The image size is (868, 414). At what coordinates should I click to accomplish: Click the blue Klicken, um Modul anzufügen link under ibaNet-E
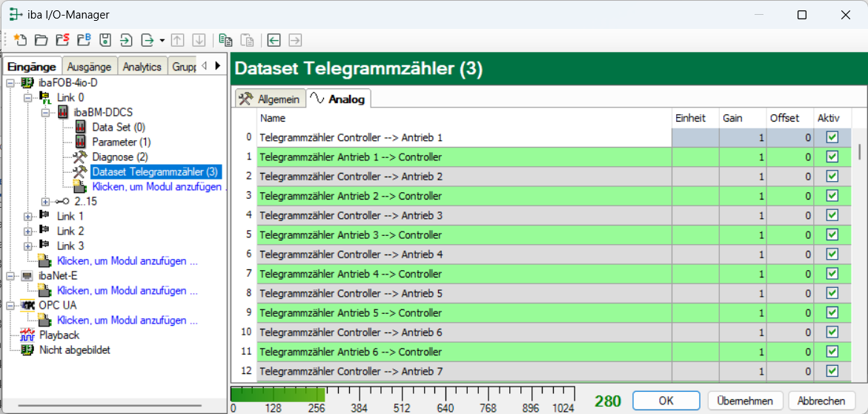(127, 290)
